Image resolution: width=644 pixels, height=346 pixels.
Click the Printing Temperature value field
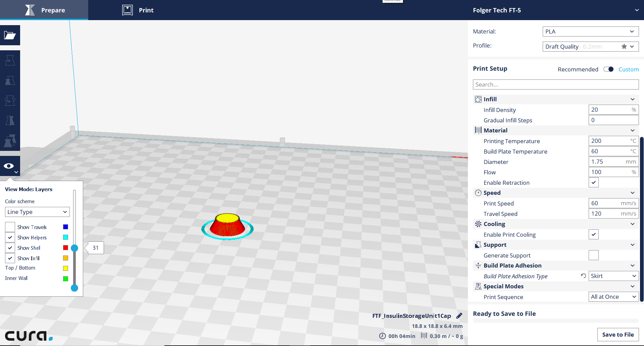tap(613, 141)
